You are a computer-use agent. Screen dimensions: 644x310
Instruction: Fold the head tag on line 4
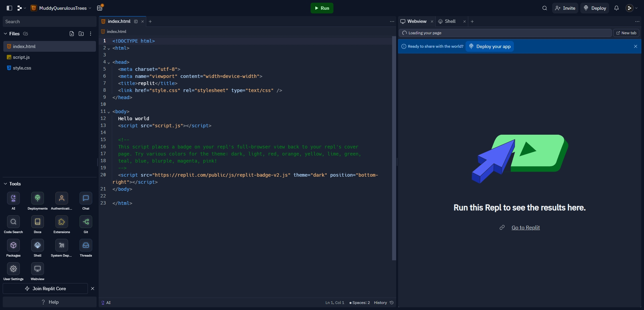click(x=109, y=62)
